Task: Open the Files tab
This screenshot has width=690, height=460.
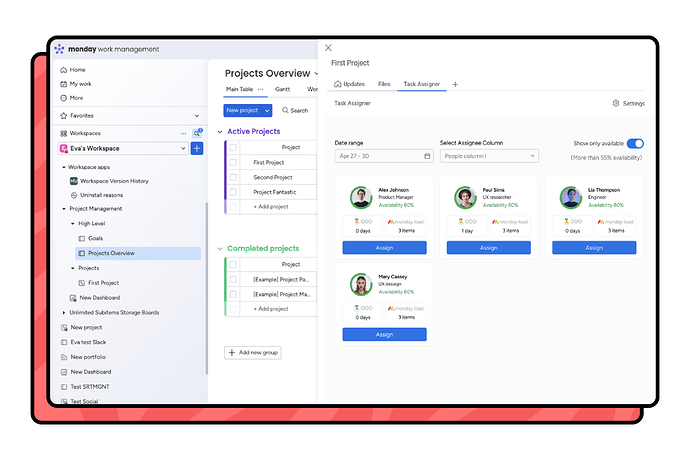Action: pos(384,84)
